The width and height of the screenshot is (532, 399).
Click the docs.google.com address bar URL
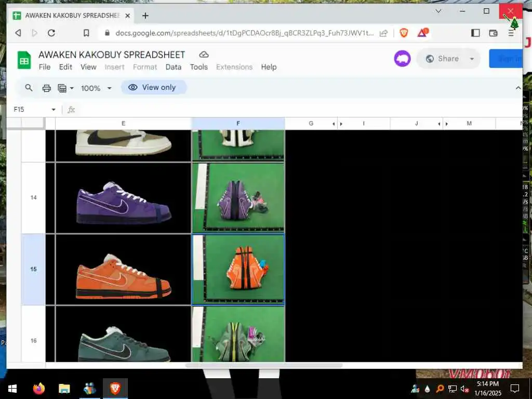(x=244, y=33)
